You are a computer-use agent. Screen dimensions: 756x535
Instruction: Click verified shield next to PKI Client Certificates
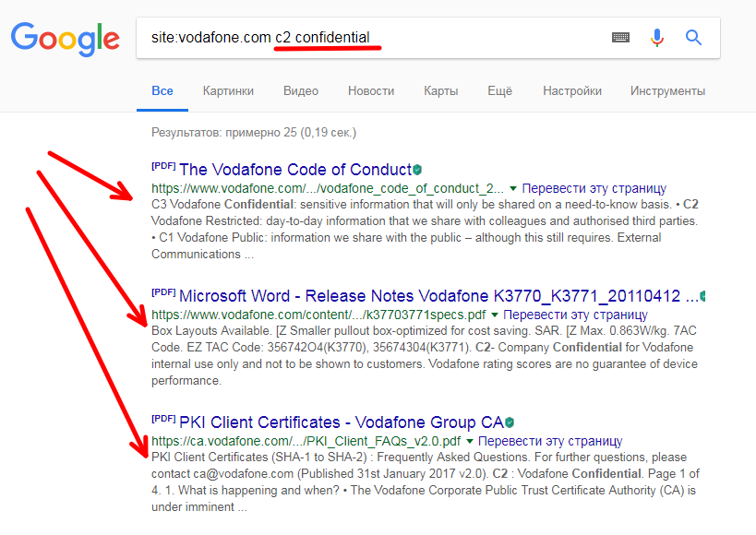coord(510,423)
